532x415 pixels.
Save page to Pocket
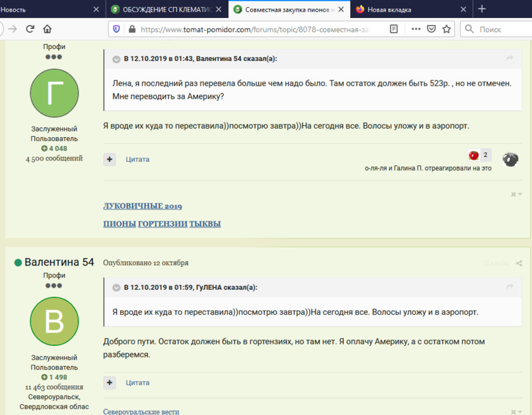coord(431,29)
